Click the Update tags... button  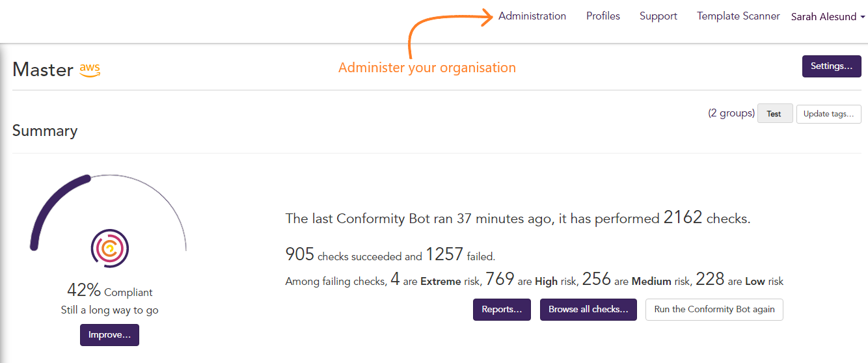pos(829,114)
